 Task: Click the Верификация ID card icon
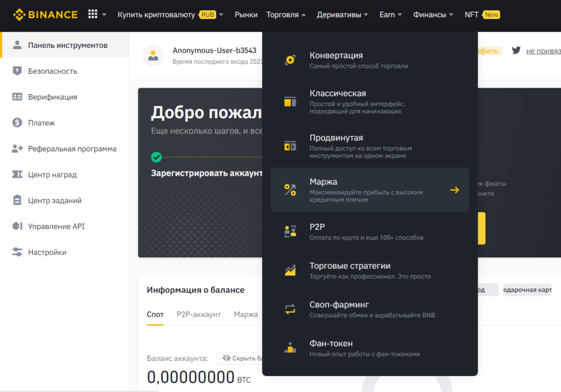[x=17, y=96]
